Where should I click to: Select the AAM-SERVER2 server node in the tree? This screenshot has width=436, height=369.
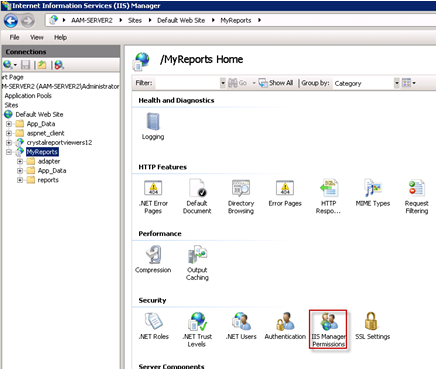click(60, 87)
